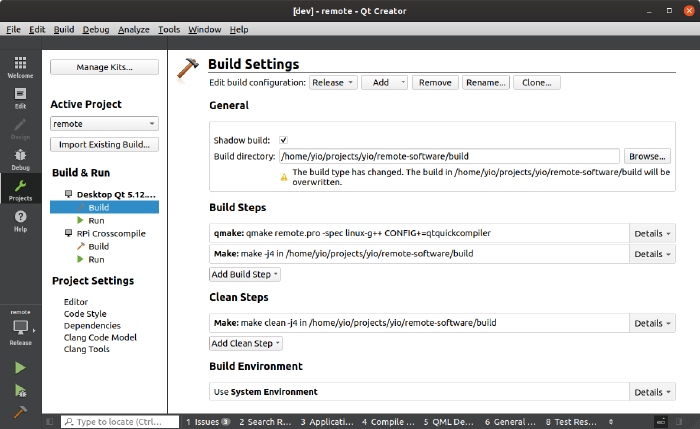This screenshot has width=700, height=429.
Task: Click Browse for build directory
Action: 647,157
